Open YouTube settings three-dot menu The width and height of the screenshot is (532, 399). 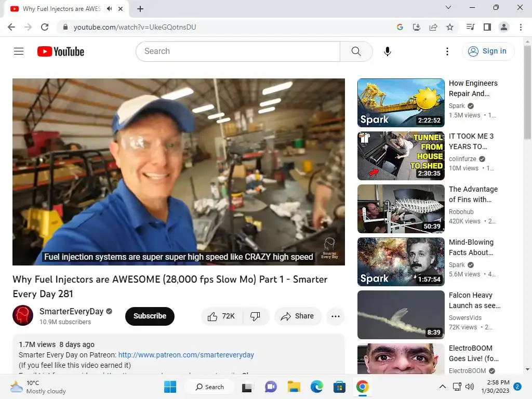(447, 51)
